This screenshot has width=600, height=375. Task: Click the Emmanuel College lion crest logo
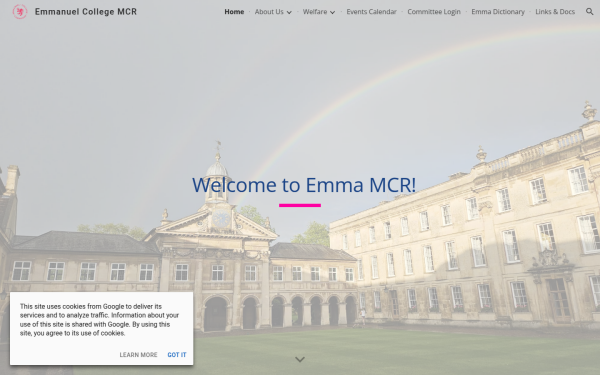coord(20,12)
